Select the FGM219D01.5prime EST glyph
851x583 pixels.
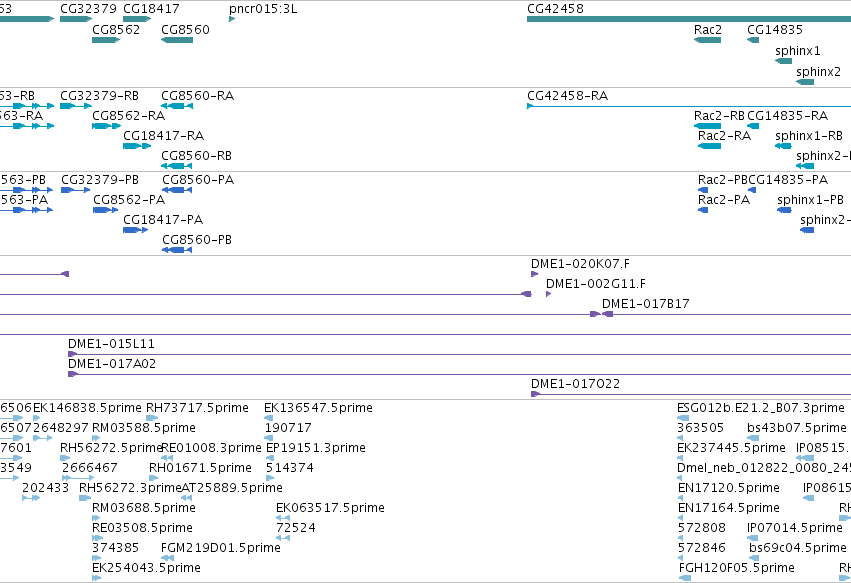pos(167,558)
